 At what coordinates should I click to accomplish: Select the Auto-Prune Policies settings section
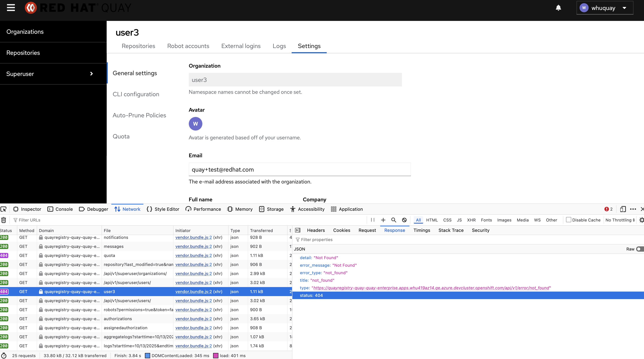click(x=139, y=115)
